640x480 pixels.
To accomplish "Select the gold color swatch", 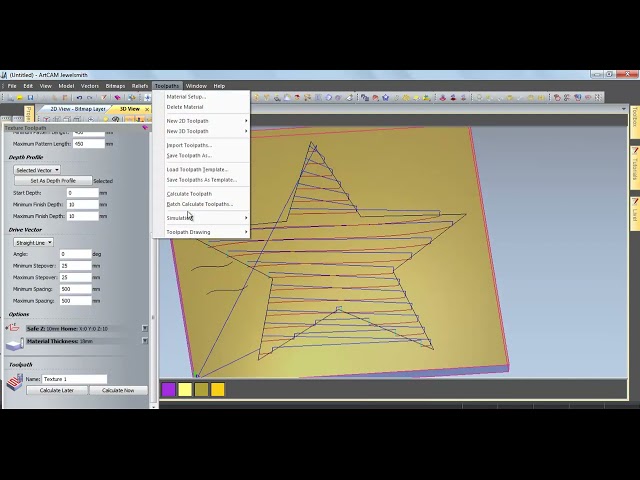I will point(218,389).
